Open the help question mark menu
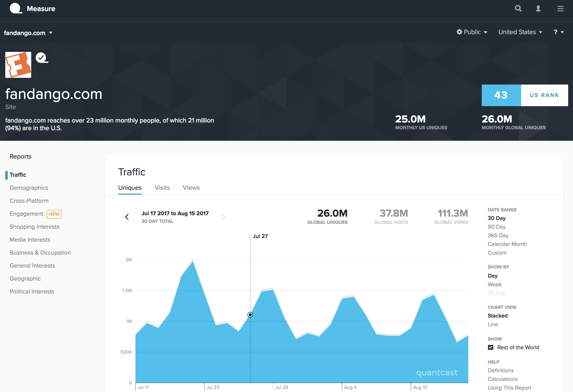The height and width of the screenshot is (392, 573). tap(558, 32)
